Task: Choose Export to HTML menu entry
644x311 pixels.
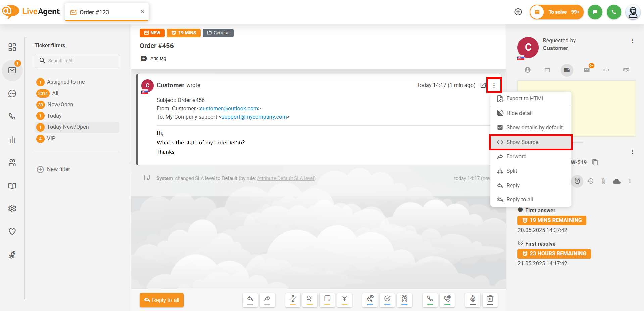Action: coord(525,98)
